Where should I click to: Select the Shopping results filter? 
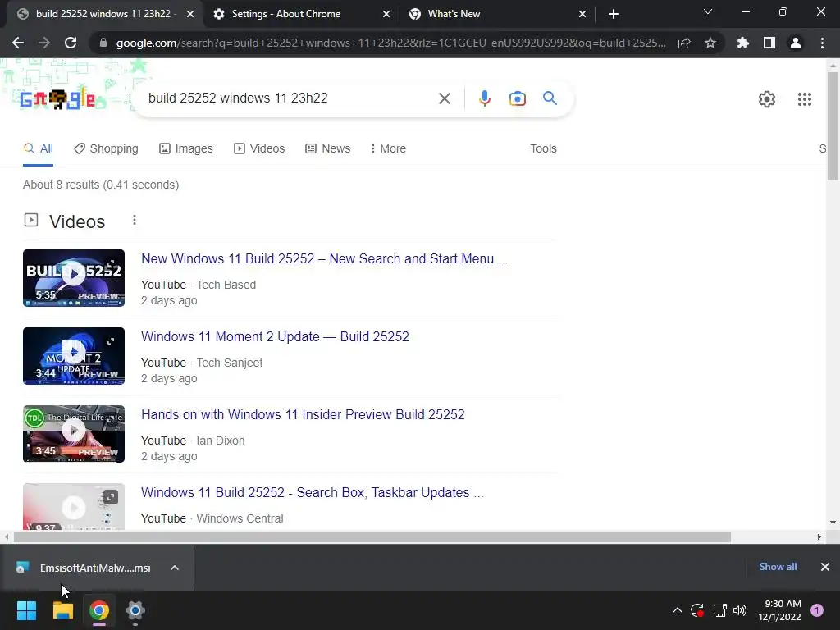click(x=106, y=148)
